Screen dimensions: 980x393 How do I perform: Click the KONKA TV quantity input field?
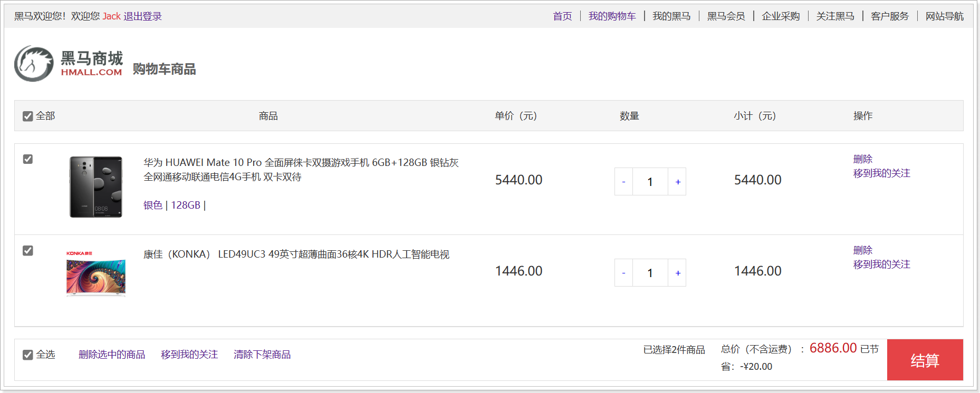[650, 273]
